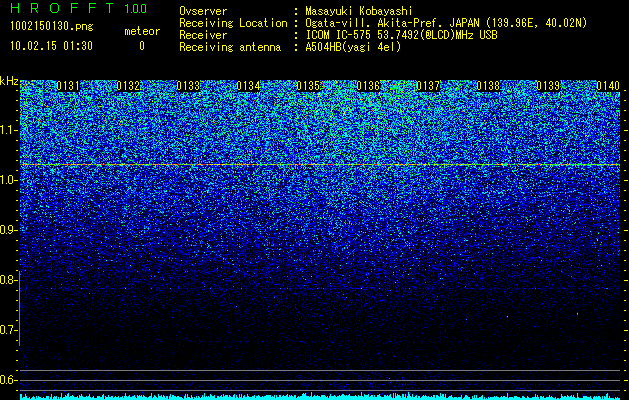
Task: Click the 0138 time marker
Action: tap(488, 86)
